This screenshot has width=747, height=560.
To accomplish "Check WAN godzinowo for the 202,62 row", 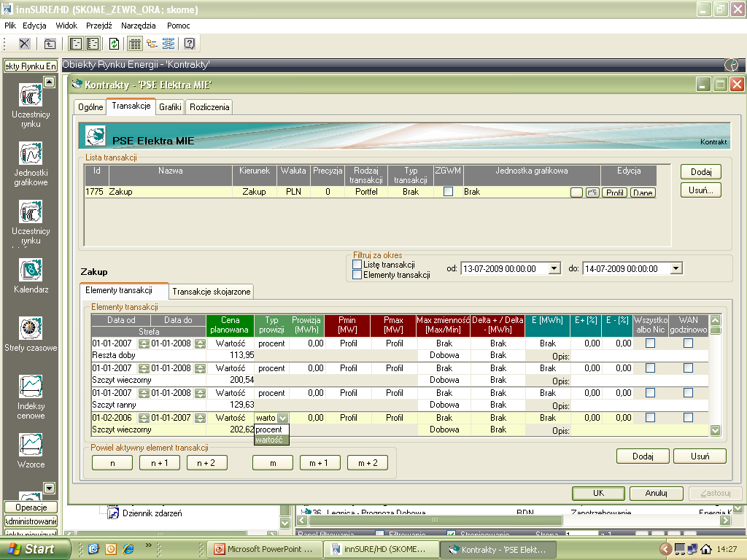I will (689, 417).
